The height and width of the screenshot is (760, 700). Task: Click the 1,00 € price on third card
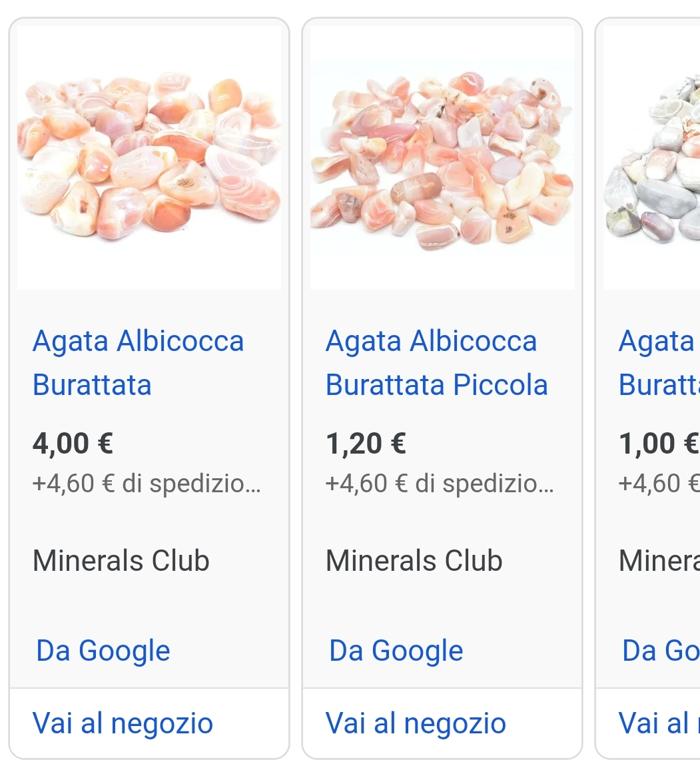click(658, 443)
